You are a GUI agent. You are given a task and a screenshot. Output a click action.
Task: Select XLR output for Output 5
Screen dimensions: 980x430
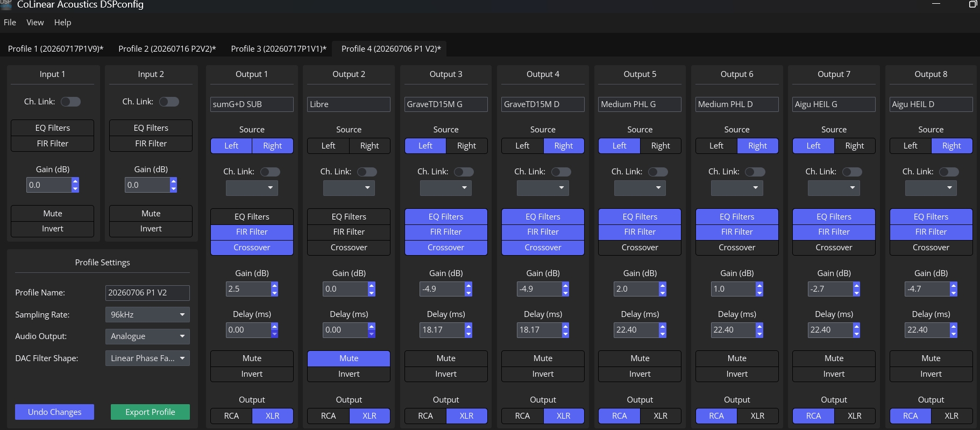tap(661, 416)
